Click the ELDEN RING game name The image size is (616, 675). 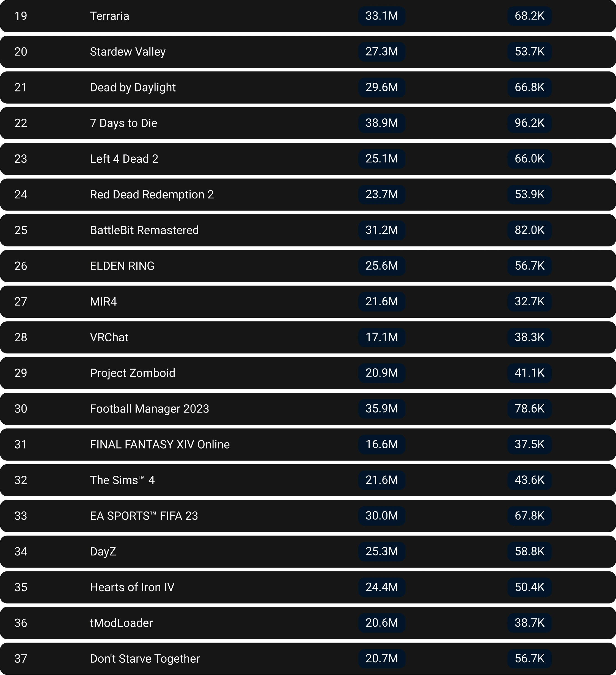coord(122,266)
